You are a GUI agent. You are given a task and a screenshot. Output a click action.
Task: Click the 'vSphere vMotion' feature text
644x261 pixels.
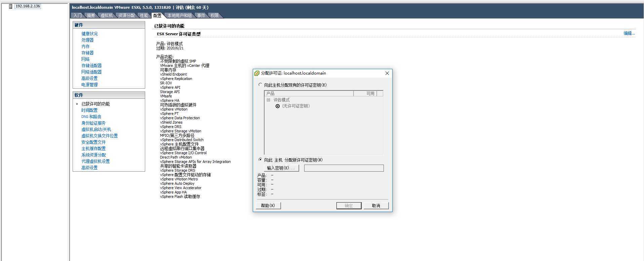tap(174, 109)
